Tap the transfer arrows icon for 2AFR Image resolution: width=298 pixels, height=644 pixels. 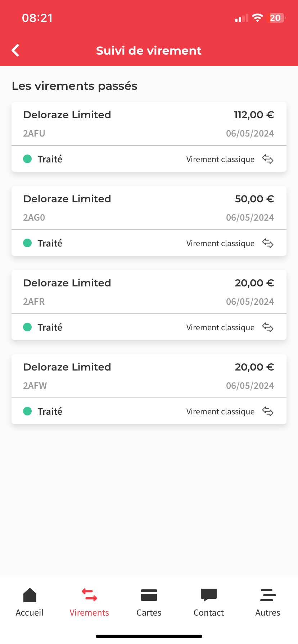(x=268, y=327)
